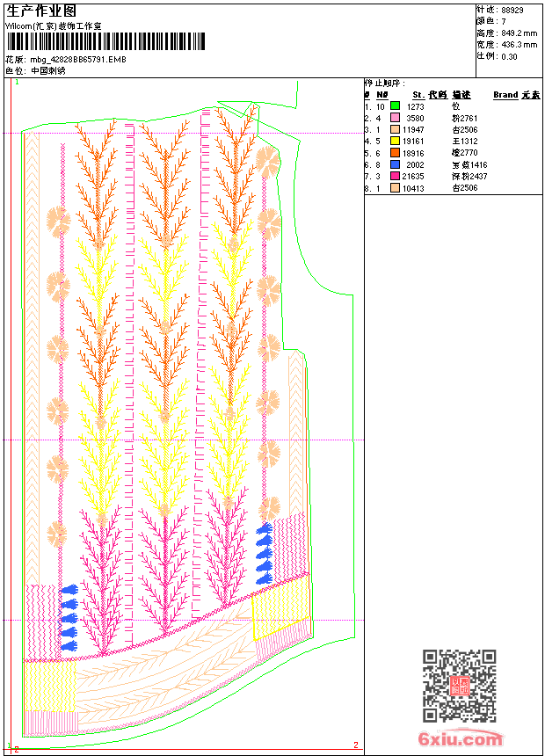The width and height of the screenshot is (545, 756).
Task: Click the N# column header
Action: pyautogui.click(x=382, y=95)
